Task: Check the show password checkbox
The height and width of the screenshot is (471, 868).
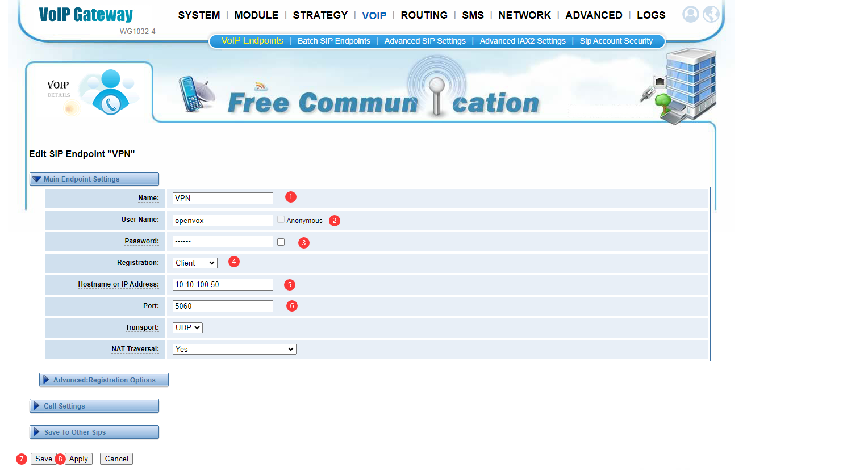Action: pos(281,242)
